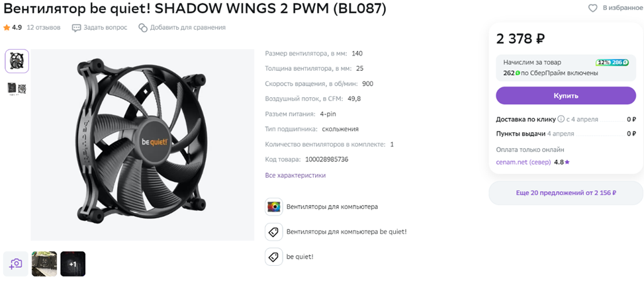Click the tag icon beside be quiet! brand

(x=273, y=257)
